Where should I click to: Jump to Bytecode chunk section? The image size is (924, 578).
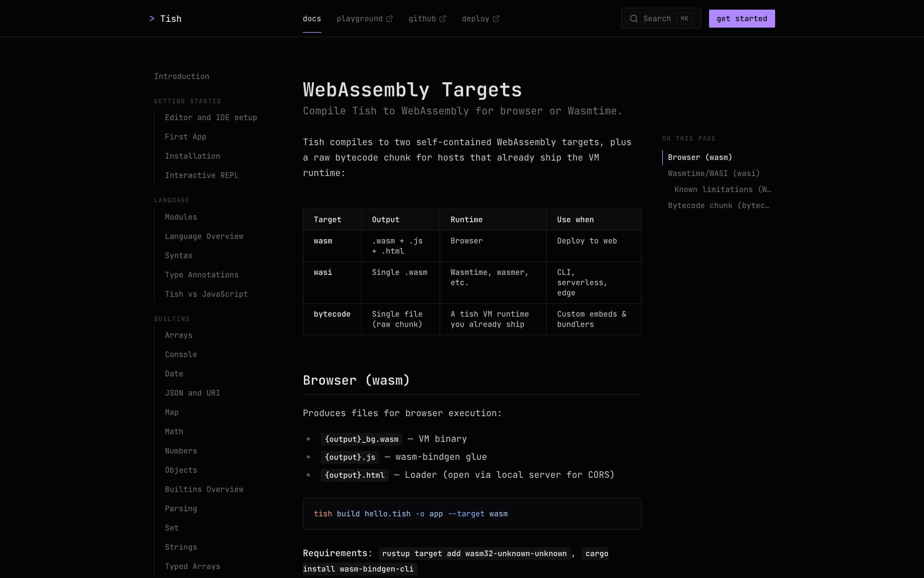(x=719, y=206)
